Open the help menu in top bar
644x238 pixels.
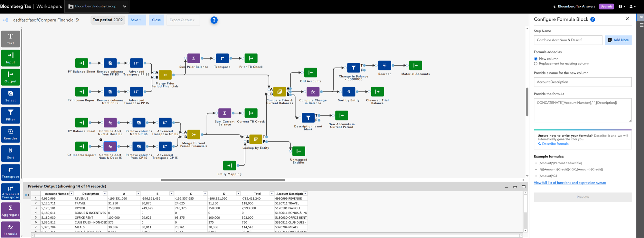622,6
